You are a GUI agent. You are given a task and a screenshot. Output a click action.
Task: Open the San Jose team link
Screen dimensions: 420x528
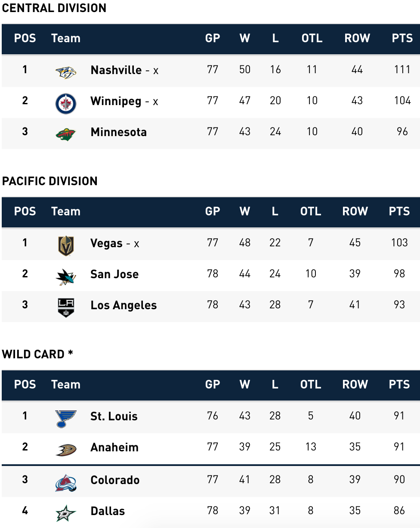coord(114,274)
